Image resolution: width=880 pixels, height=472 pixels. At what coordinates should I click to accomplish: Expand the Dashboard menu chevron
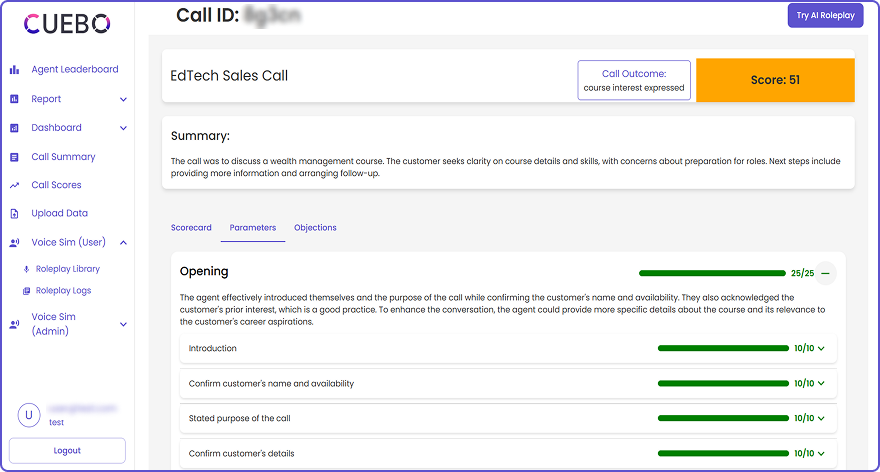(x=123, y=128)
